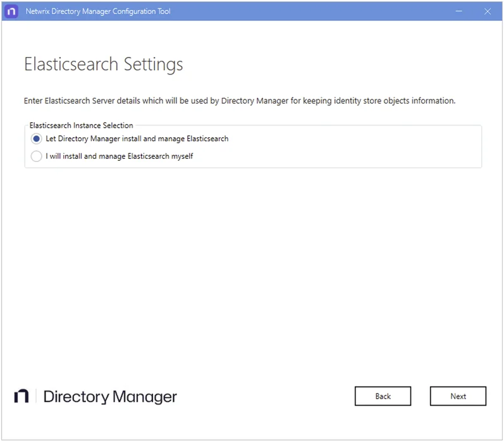Proceed with the Next button
The width and height of the screenshot is (504, 441).
(458, 396)
